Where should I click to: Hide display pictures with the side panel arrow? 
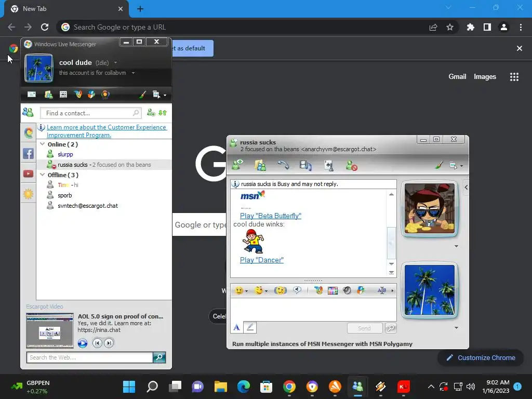(x=466, y=187)
